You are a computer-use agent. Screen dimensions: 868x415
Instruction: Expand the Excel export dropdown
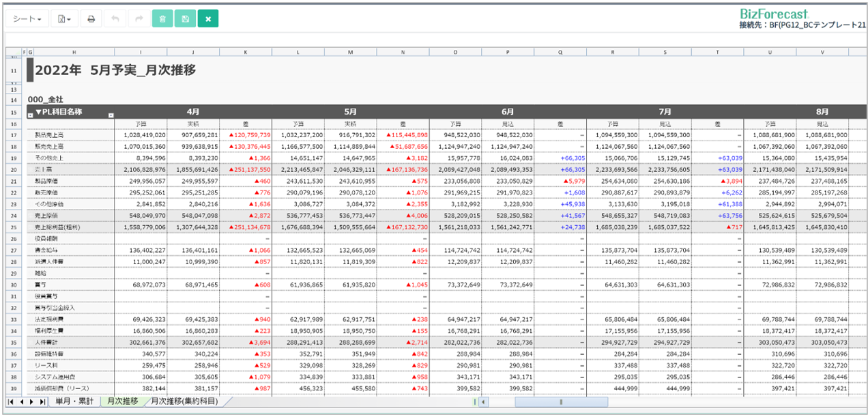pos(65,19)
